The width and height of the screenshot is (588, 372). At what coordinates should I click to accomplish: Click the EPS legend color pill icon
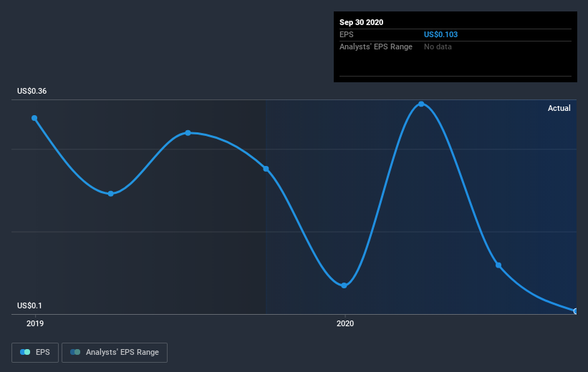click(25, 352)
